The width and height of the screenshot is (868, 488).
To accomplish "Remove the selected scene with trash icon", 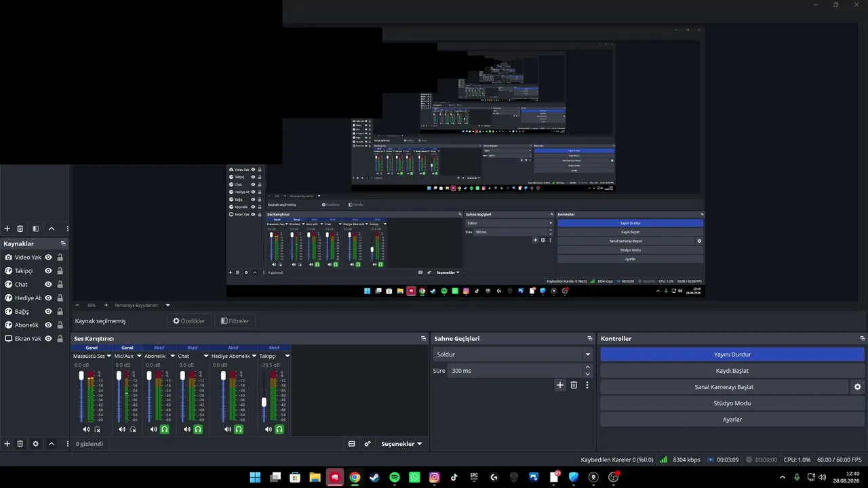I will point(20,228).
